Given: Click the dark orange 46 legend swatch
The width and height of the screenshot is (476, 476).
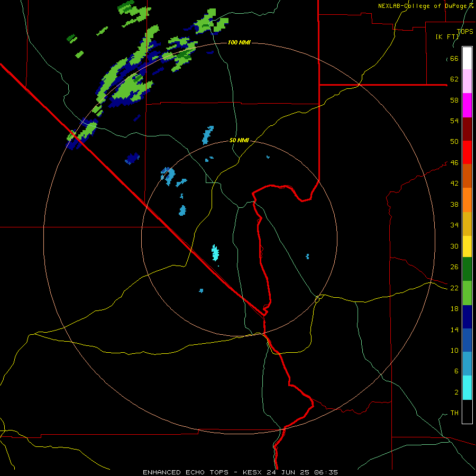Looking at the screenshot, I should [467, 176].
